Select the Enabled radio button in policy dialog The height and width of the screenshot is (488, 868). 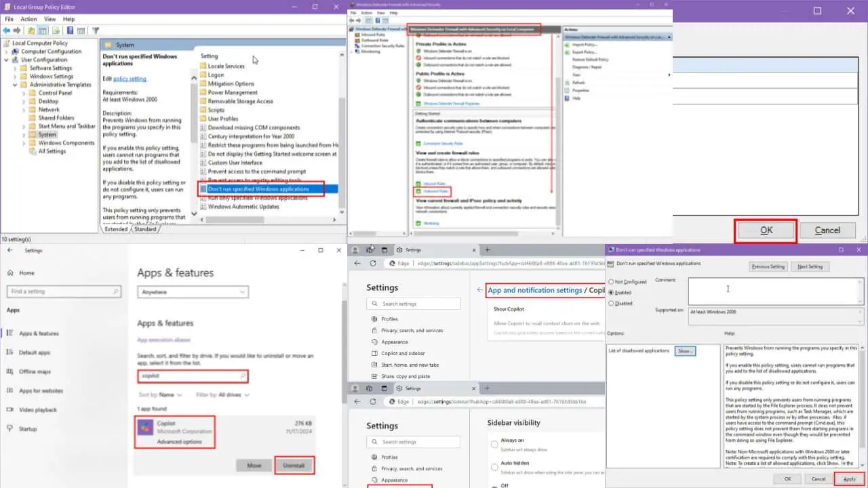click(x=611, y=292)
